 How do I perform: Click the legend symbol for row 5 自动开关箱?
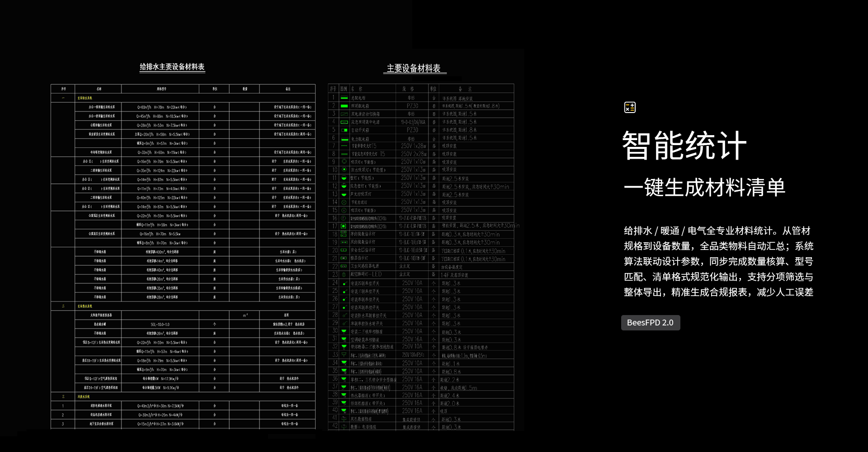click(x=344, y=130)
